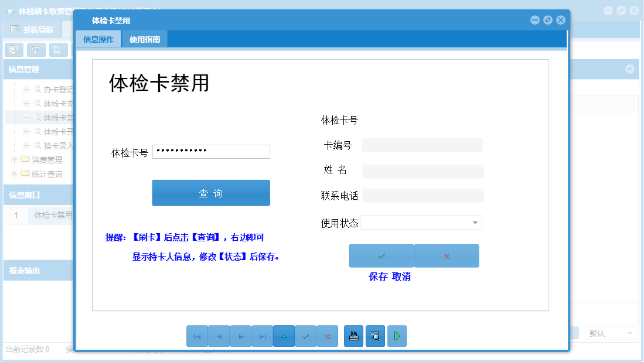This screenshot has width=644, height=362.
Task: Click the 查询 button
Action: coord(211,193)
